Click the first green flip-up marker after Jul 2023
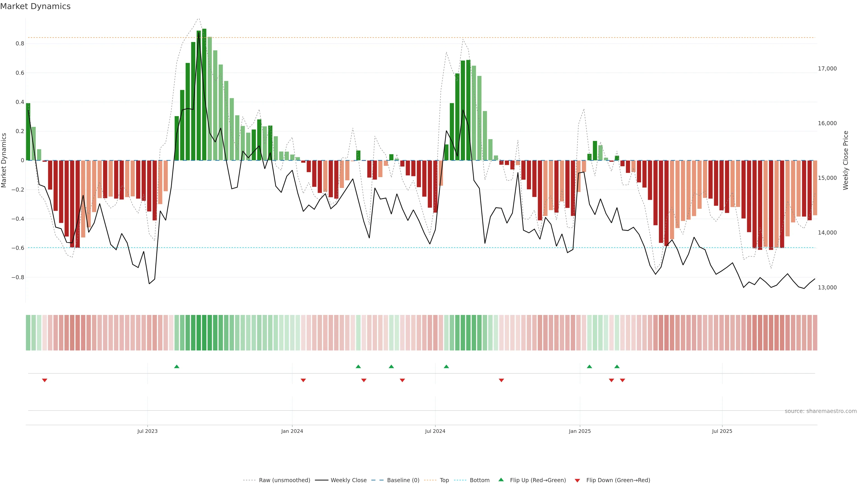 177,366
